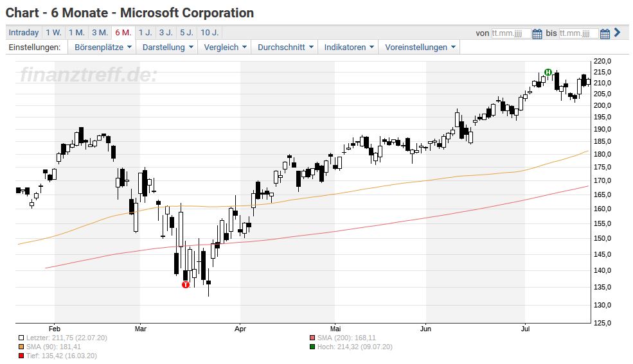This screenshot has height=364, width=633.
Task: Click the 'Mai' axis label
Action: 335,329
